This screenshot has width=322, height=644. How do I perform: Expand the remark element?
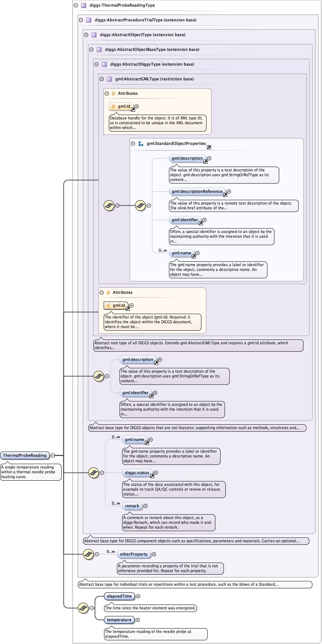146,506
